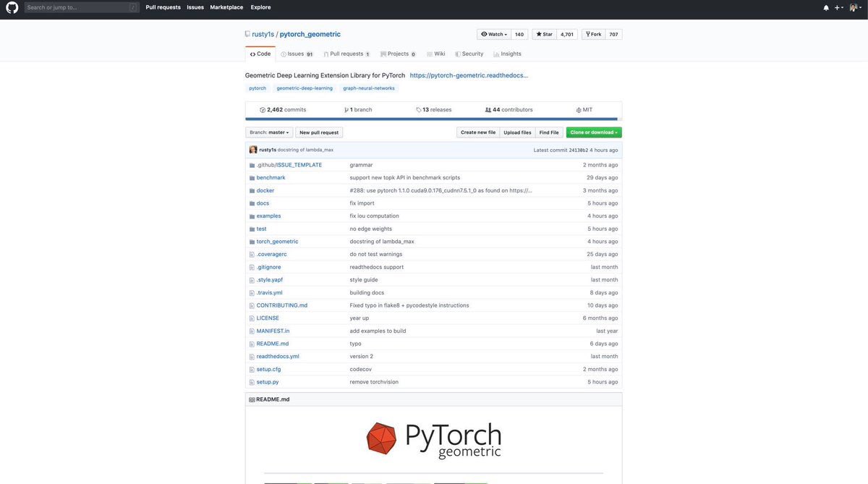Click the PyTorch geometric logo image
The image size is (868, 484).
433,441
